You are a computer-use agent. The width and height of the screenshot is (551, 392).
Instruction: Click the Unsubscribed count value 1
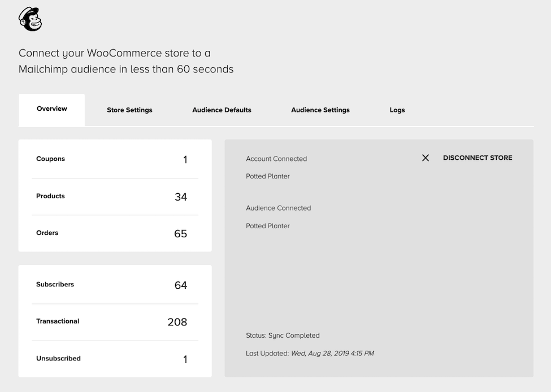click(185, 359)
